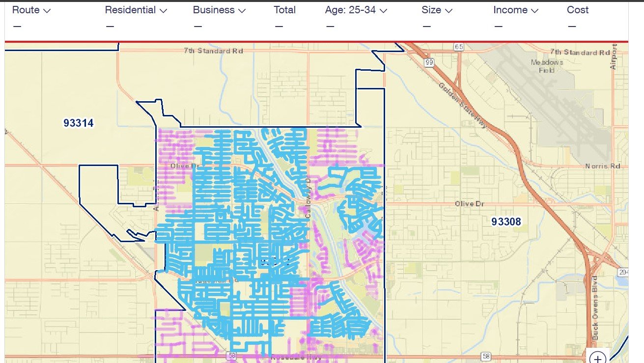644x363 pixels.
Task: Click the Highway 99 shield marker
Action: click(x=429, y=61)
